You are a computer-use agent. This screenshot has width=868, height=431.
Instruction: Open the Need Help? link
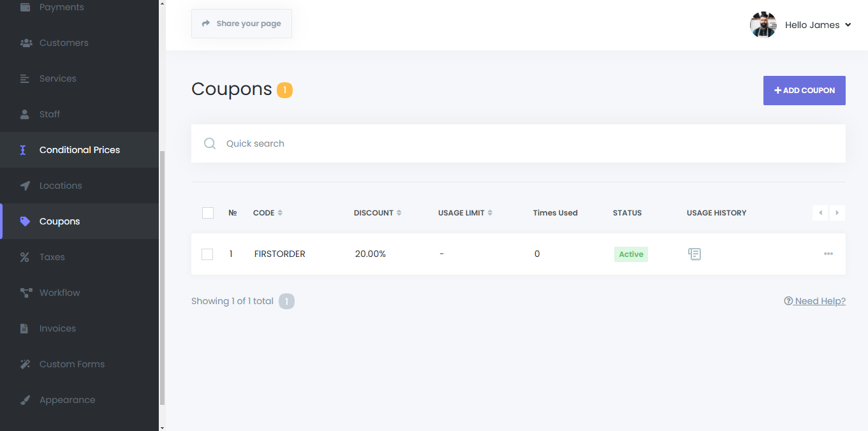[x=815, y=301]
